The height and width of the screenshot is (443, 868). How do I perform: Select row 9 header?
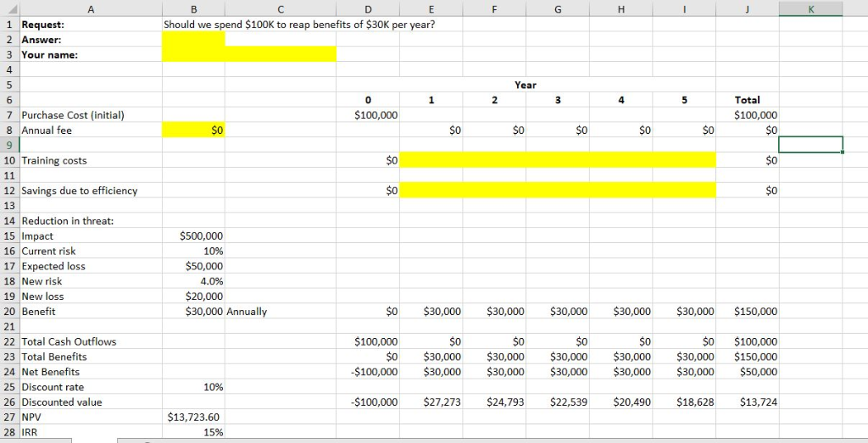tap(10, 145)
